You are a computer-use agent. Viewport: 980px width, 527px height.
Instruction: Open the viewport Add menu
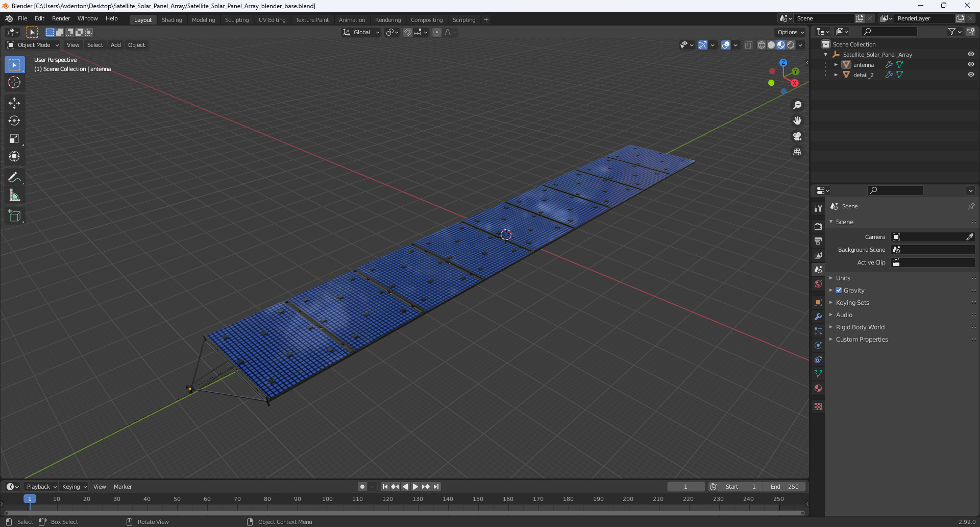(x=116, y=45)
